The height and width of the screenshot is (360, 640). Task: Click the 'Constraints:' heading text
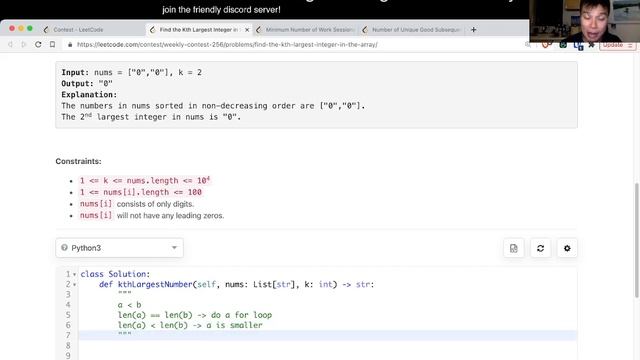78,161
